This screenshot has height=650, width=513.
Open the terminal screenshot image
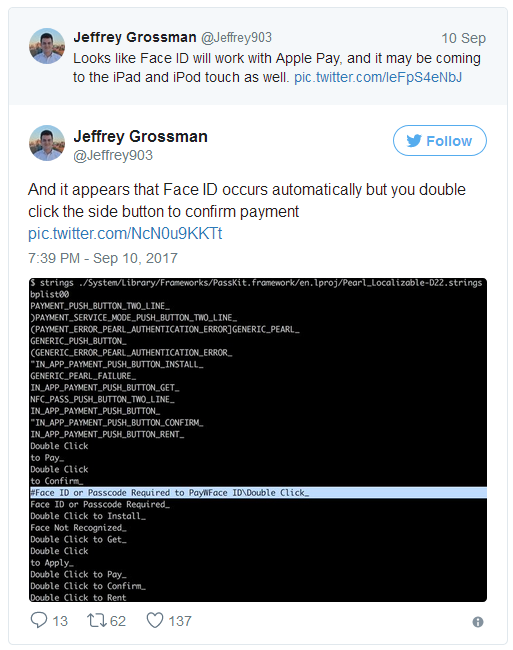click(258, 440)
